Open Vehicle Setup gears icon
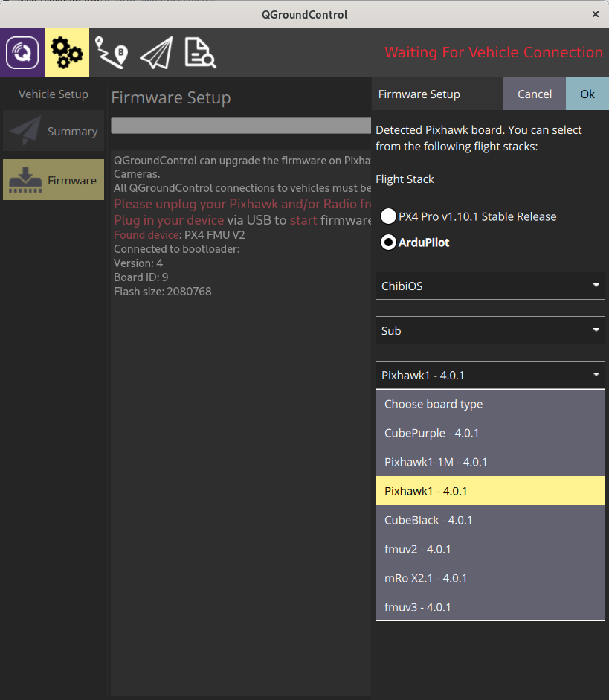This screenshot has height=700, width=609. click(67, 53)
